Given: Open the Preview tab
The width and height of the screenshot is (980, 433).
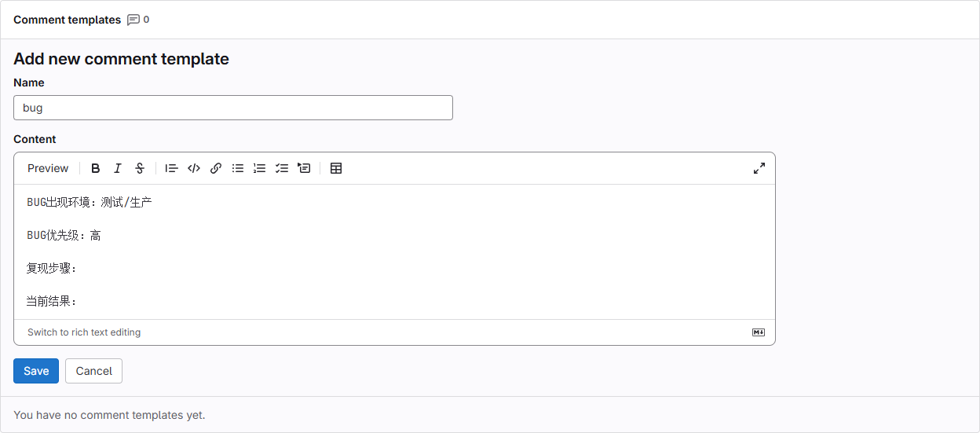Looking at the screenshot, I should pos(48,168).
